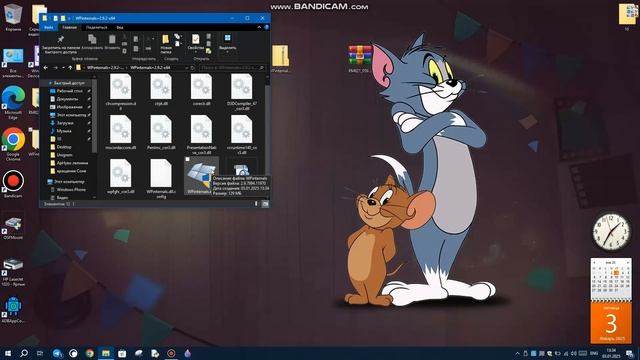Select coreclr.dll file
Image resolution: width=640 pixels, height=360 pixels.
pyautogui.click(x=201, y=90)
